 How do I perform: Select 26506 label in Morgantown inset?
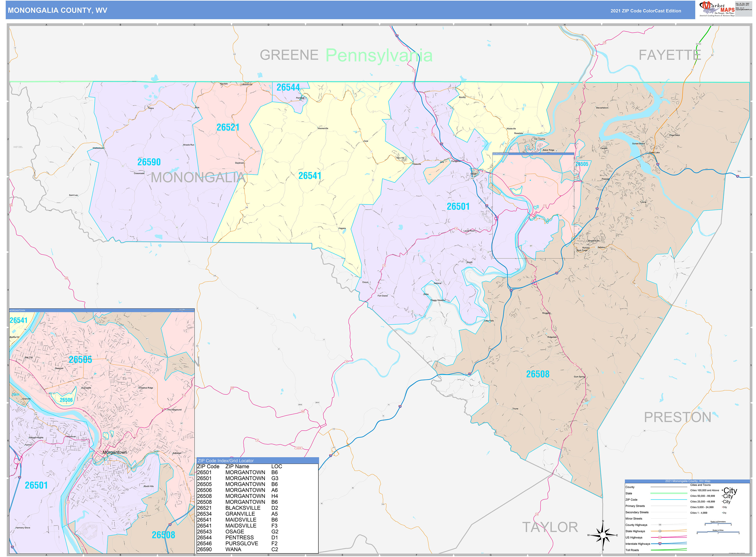coord(66,400)
